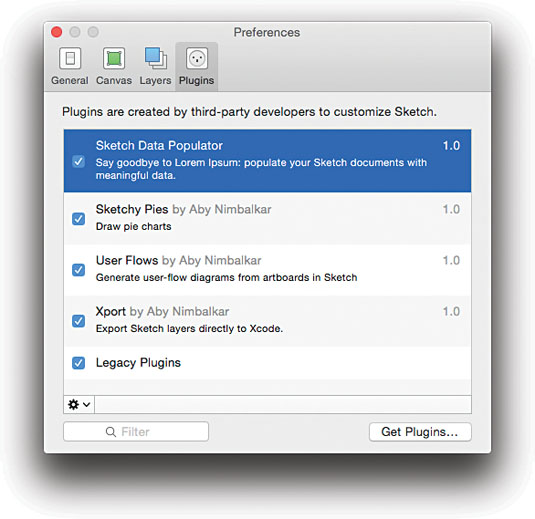The width and height of the screenshot is (535, 519).
Task: Close the Preferences window
Action: click(57, 32)
